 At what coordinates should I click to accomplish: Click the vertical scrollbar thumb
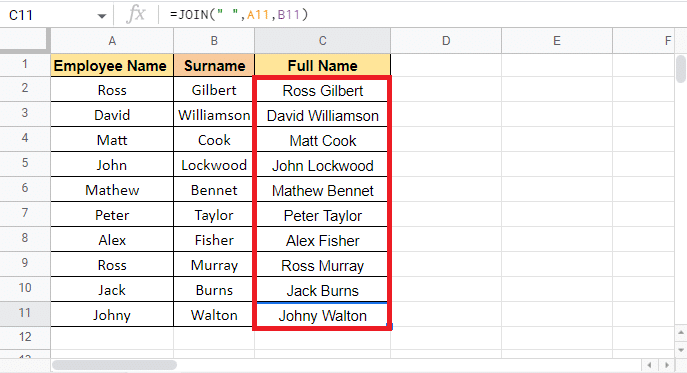click(680, 68)
